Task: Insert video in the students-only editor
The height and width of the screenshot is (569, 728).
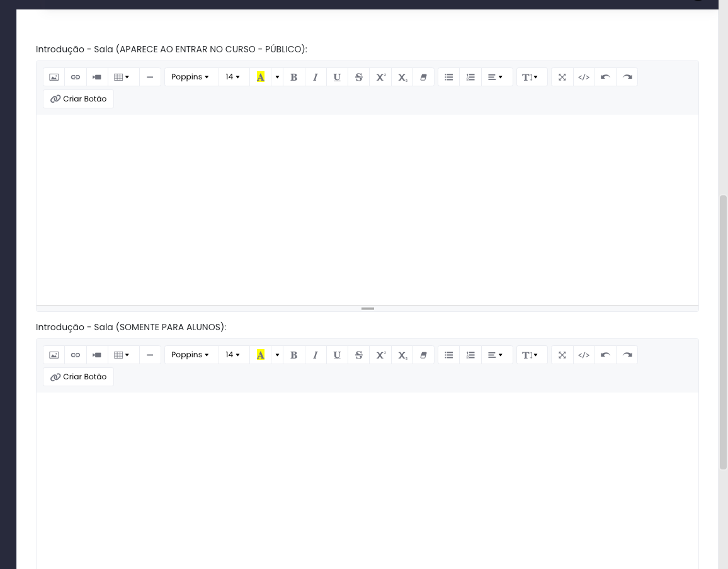Action: [97, 355]
